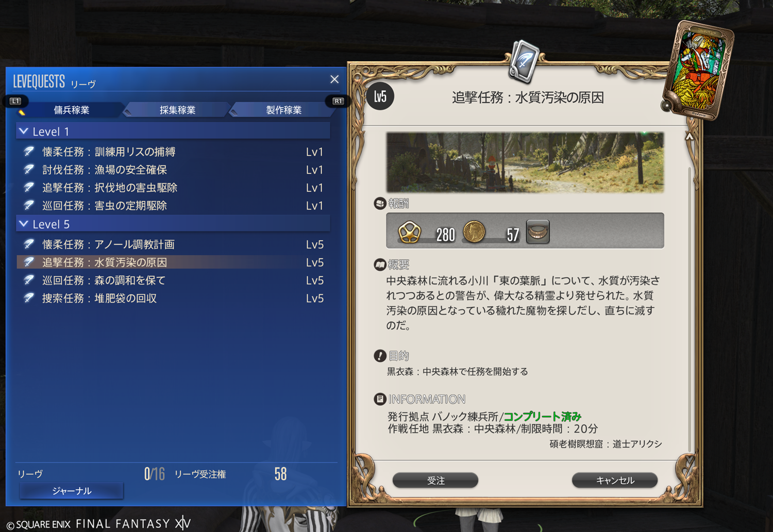
Task: Collapse the Level 5 group
Action: click(23, 224)
